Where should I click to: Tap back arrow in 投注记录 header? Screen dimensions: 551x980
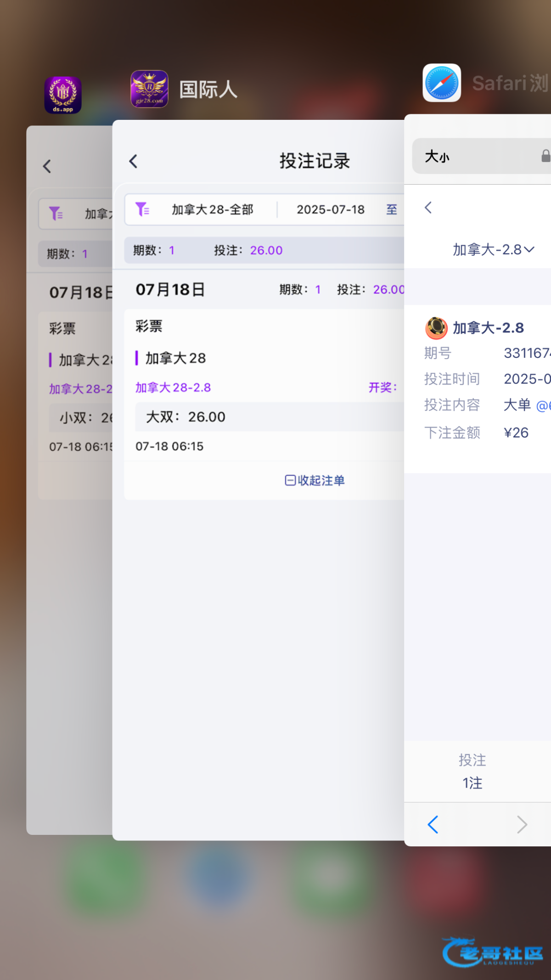pos(134,161)
